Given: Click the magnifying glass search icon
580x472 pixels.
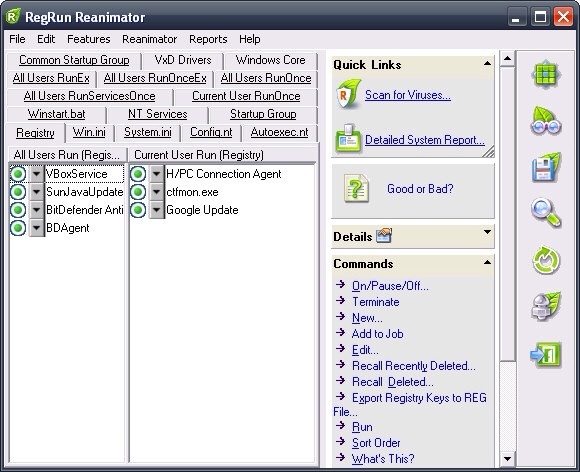Looking at the screenshot, I should coord(546,213).
